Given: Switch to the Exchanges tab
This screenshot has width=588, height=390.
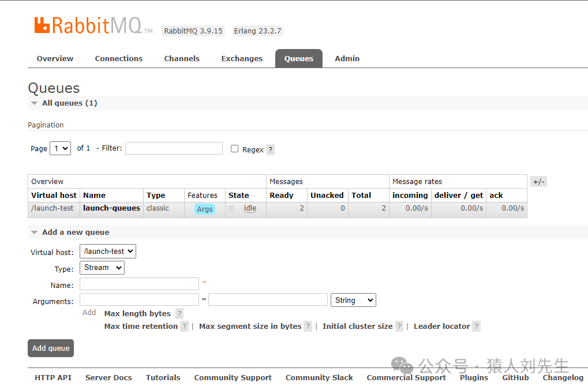Looking at the screenshot, I should tap(242, 58).
